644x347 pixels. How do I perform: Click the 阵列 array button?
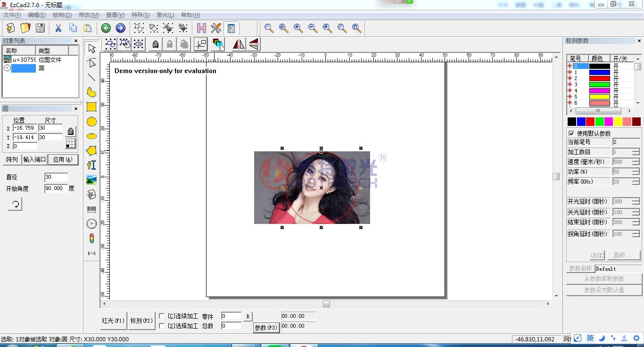pos(12,159)
